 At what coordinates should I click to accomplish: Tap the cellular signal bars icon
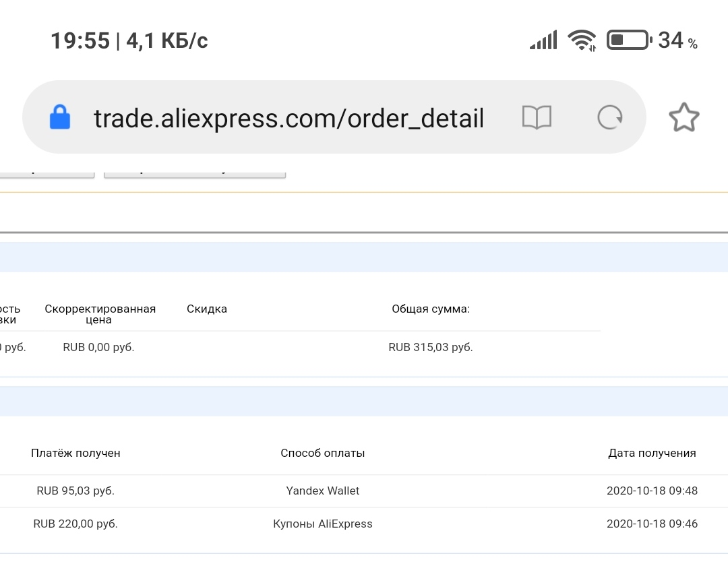point(544,40)
